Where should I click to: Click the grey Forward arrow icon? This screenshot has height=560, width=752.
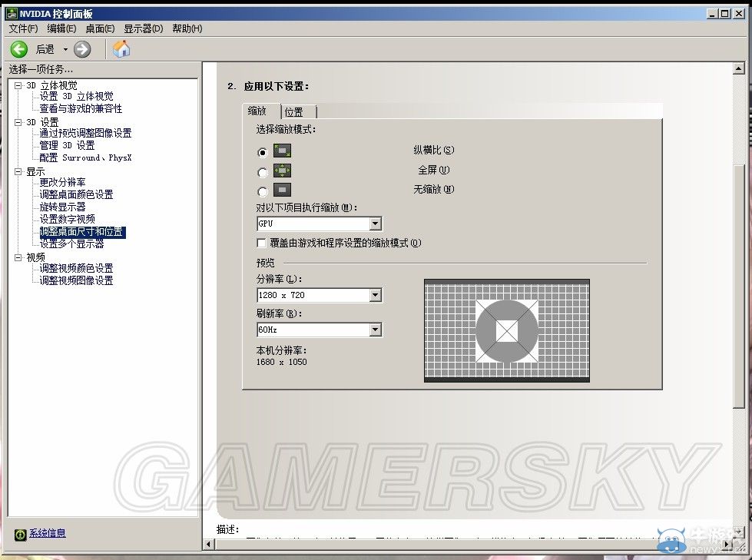click(x=82, y=49)
